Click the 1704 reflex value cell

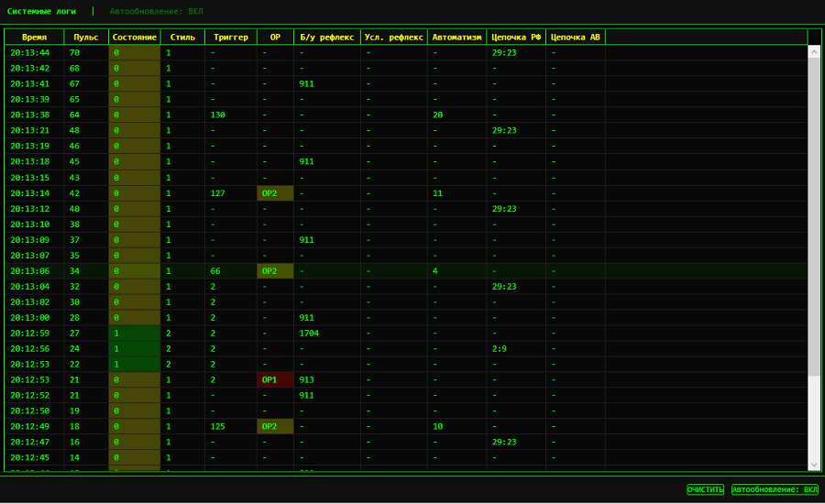pos(309,333)
